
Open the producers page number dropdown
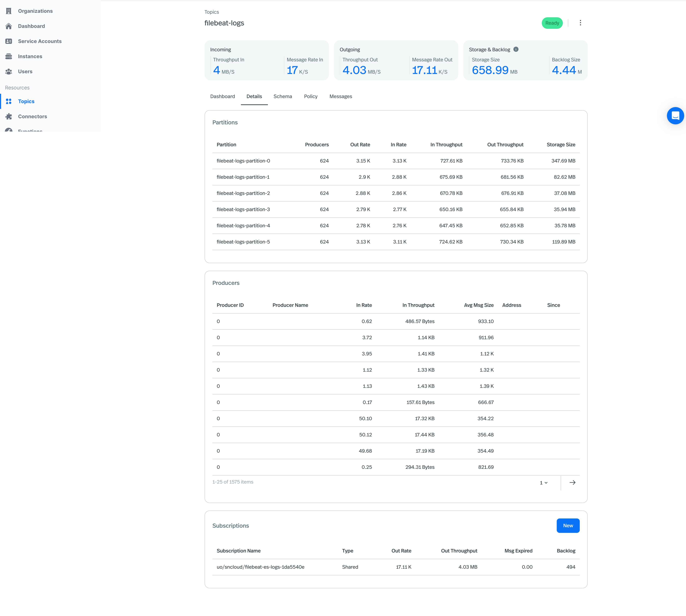543,483
